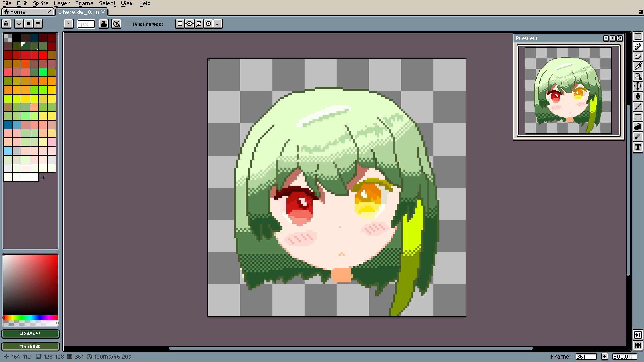Open the palette options list menu
644x362 pixels.
point(38,24)
